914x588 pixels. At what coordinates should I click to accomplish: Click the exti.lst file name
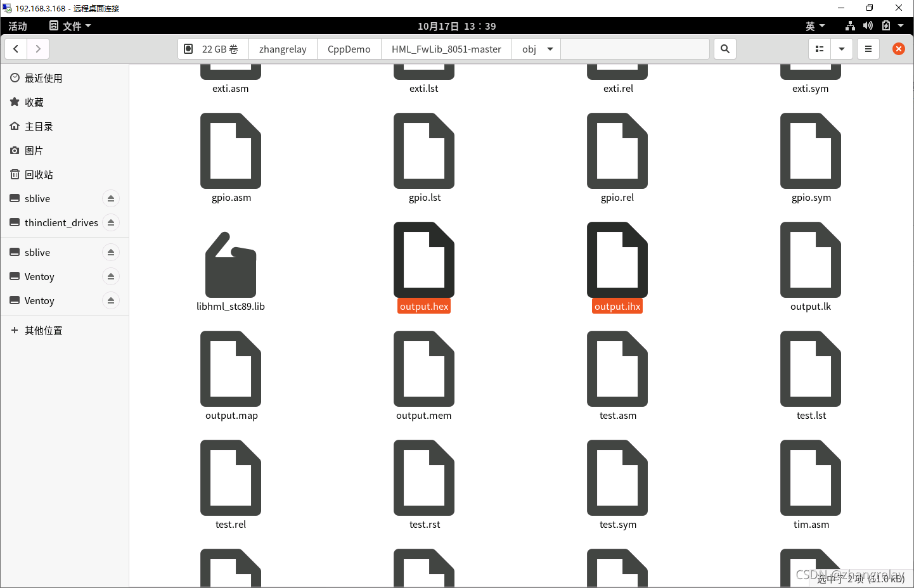(x=424, y=89)
